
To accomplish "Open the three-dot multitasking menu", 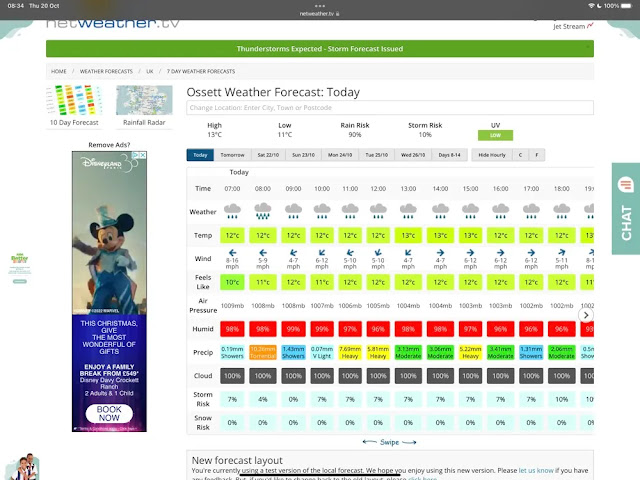I will click(320, 6).
